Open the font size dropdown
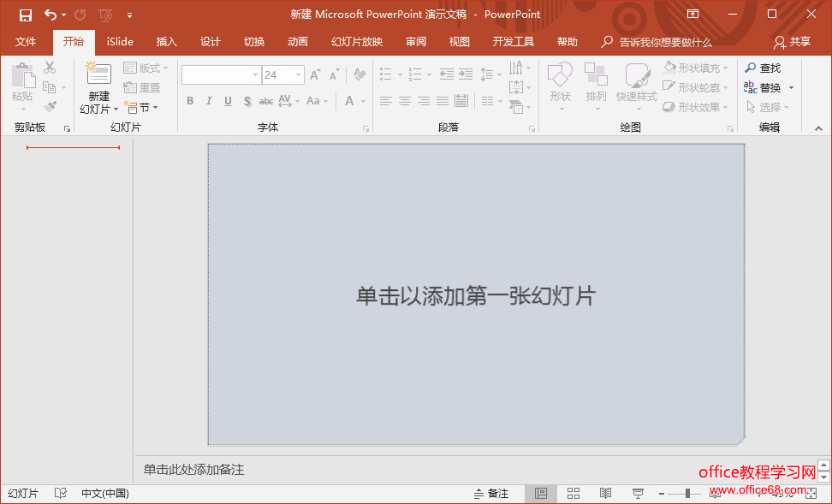 [298, 75]
